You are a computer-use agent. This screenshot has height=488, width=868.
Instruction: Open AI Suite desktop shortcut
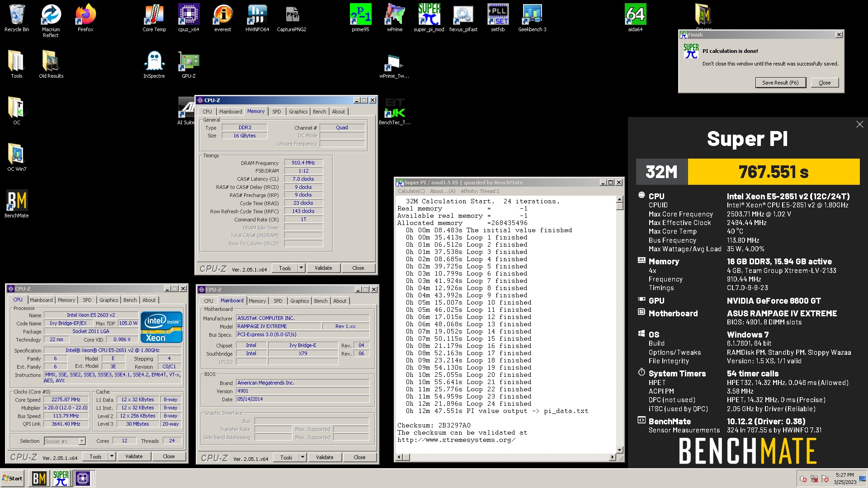pyautogui.click(x=186, y=111)
